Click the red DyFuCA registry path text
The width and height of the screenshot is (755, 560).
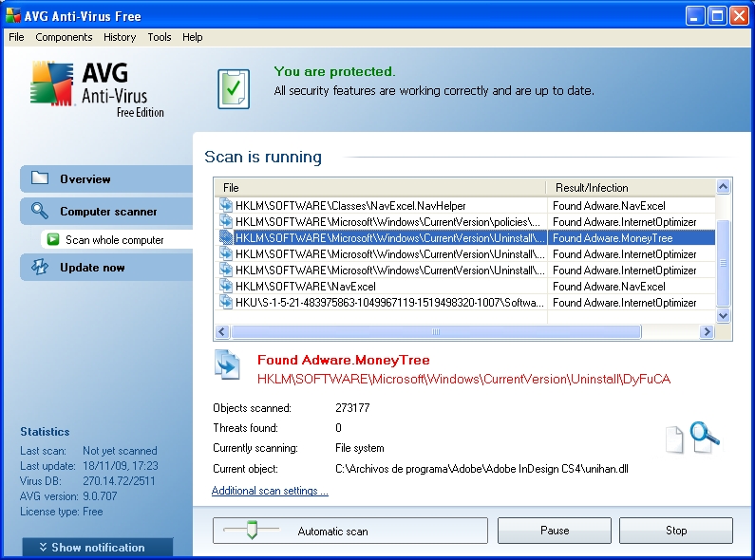tap(463, 379)
